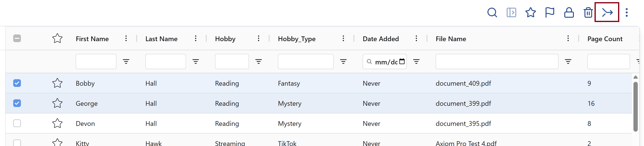
Task: Open Hobby column menu
Action: pyautogui.click(x=259, y=38)
